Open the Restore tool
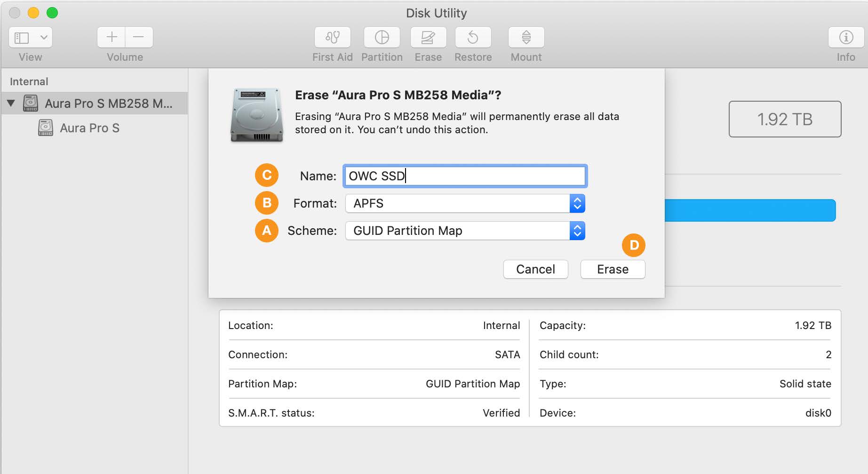Image resolution: width=868 pixels, height=474 pixels. pyautogui.click(x=473, y=38)
